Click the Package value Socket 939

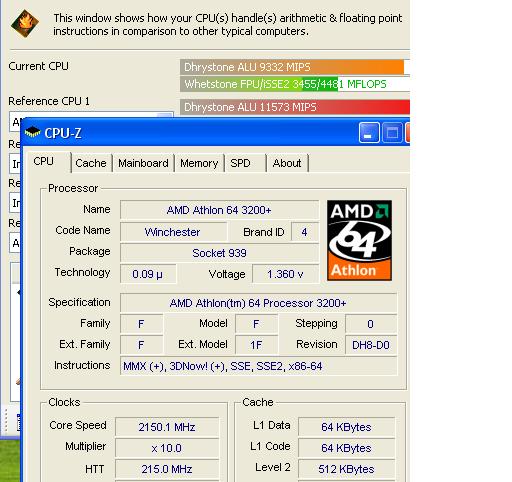pos(219,253)
